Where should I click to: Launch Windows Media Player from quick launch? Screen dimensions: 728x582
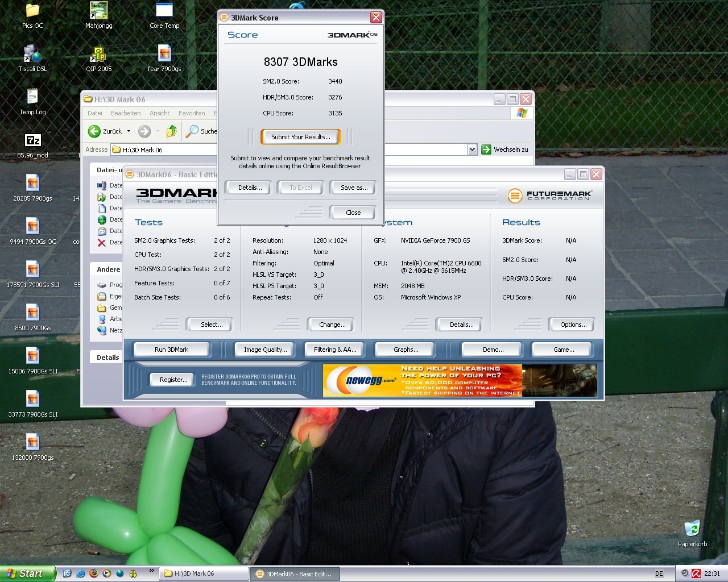106,573
